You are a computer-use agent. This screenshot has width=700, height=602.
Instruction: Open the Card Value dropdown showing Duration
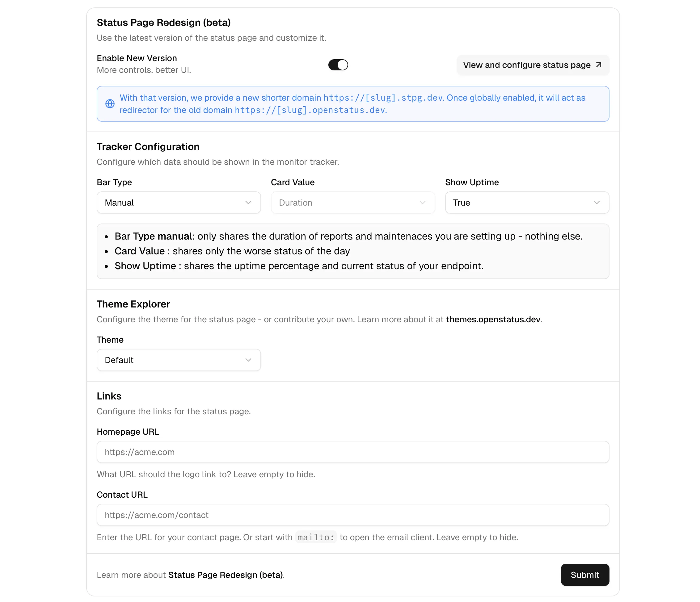(352, 202)
